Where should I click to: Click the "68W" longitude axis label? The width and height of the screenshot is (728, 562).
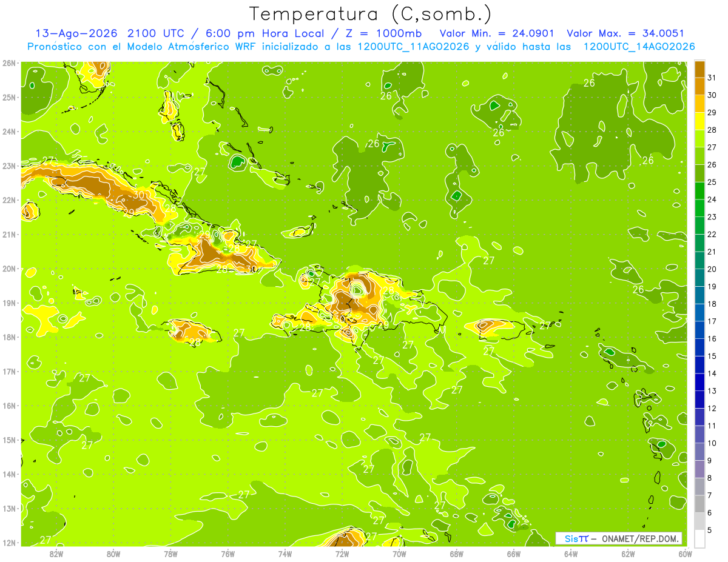(x=456, y=554)
